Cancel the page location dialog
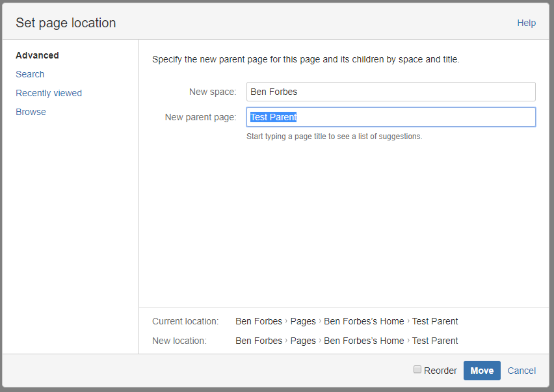Viewport: 554px width, 392px height. (x=521, y=371)
